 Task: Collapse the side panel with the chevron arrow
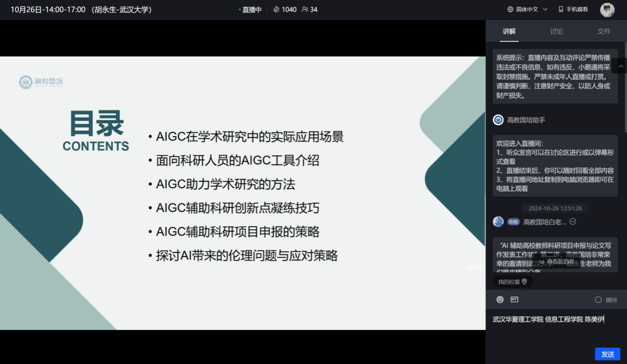(619, 65)
